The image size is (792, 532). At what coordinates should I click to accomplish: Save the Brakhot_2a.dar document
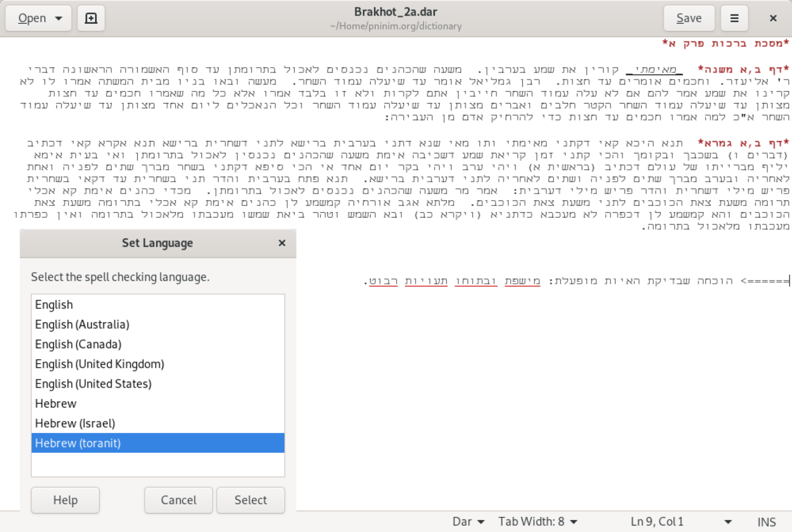689,18
